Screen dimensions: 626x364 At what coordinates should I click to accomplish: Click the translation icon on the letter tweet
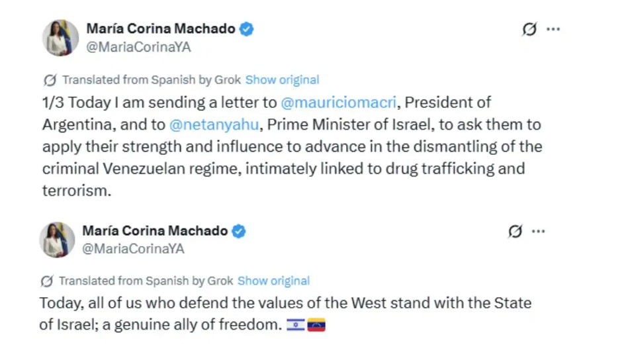[50, 80]
